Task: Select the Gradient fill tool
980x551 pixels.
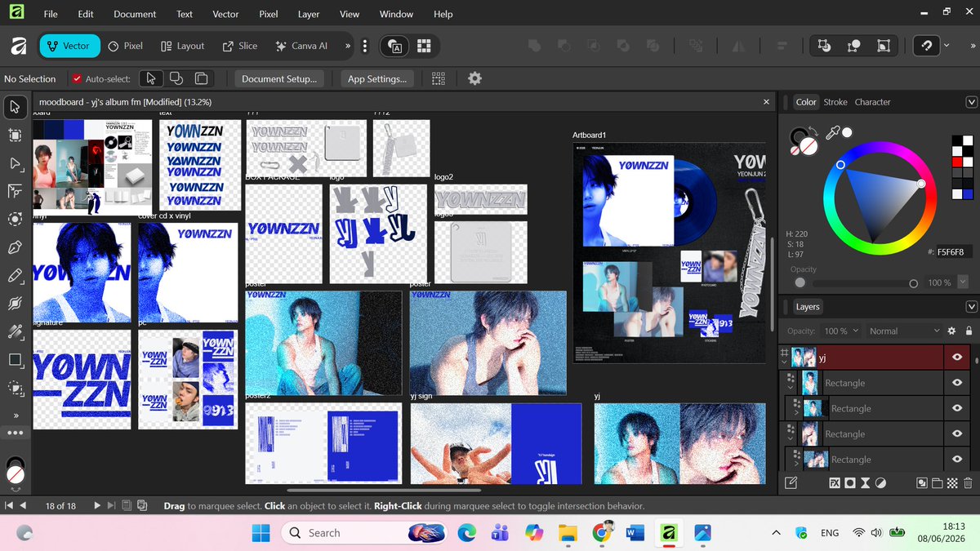Action: [15, 331]
